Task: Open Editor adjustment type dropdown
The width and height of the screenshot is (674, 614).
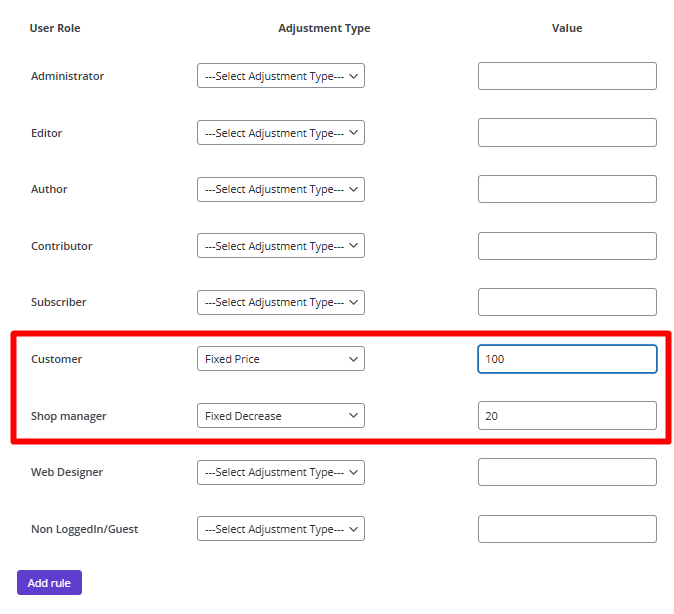Action: [x=281, y=132]
